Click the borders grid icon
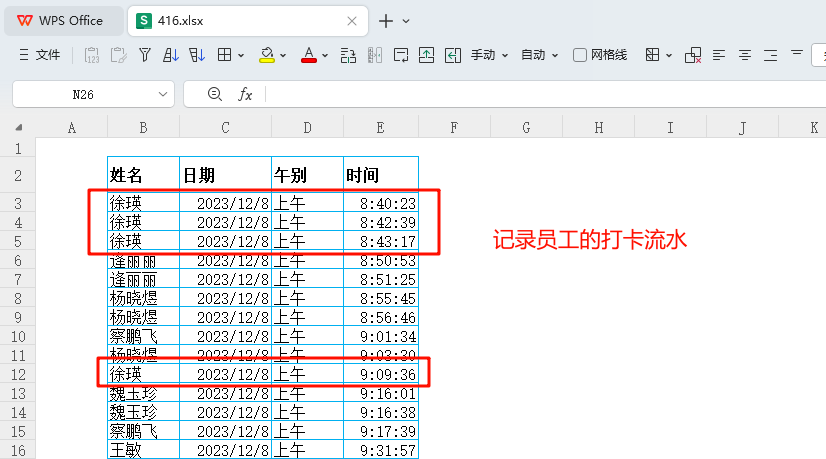This screenshot has height=459, width=826. pos(224,55)
